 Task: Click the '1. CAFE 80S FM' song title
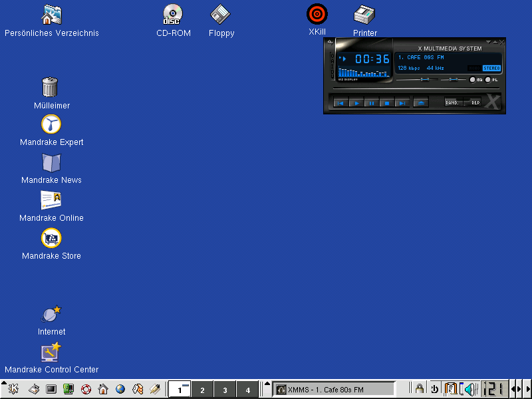pyautogui.click(x=421, y=57)
